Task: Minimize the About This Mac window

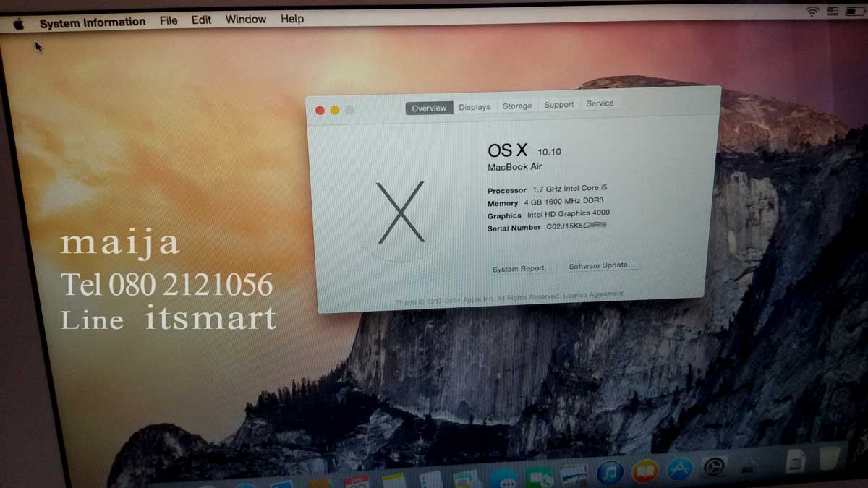Action: 334,110
